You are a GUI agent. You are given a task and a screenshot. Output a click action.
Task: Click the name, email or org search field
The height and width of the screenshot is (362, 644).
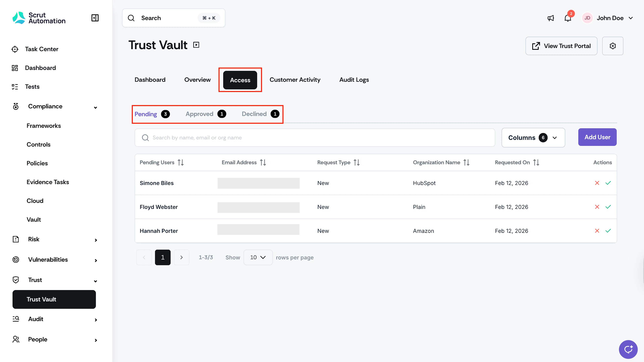coord(315,138)
